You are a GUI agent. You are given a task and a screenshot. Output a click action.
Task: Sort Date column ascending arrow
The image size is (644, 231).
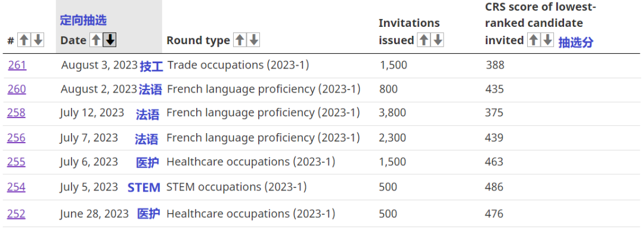96,40
